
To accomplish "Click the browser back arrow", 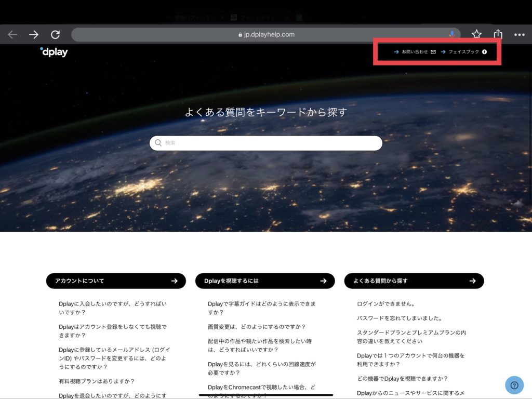I will point(12,35).
